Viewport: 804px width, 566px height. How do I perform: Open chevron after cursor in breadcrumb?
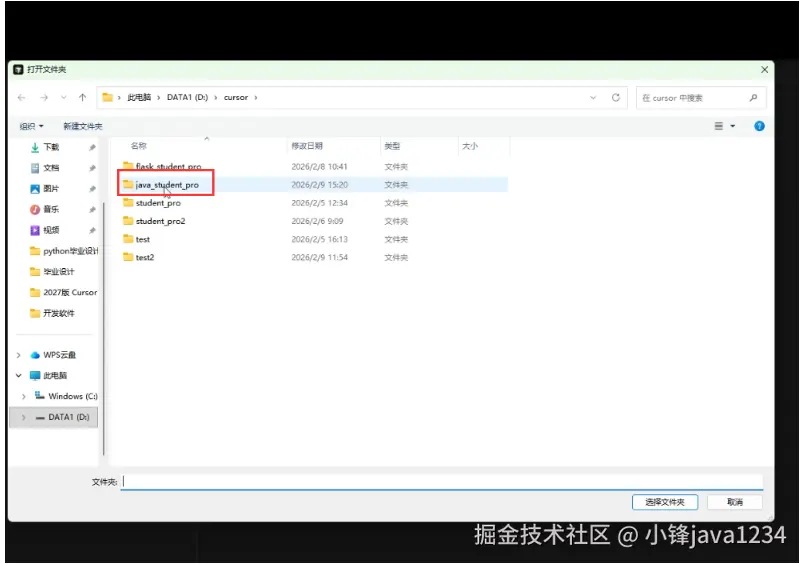pos(255,97)
